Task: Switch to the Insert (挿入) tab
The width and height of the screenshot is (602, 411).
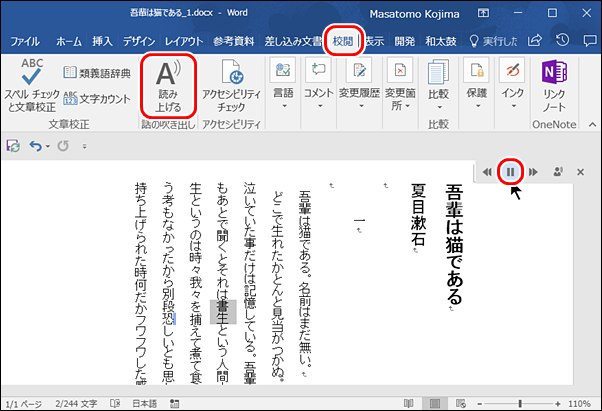Action: [102, 41]
